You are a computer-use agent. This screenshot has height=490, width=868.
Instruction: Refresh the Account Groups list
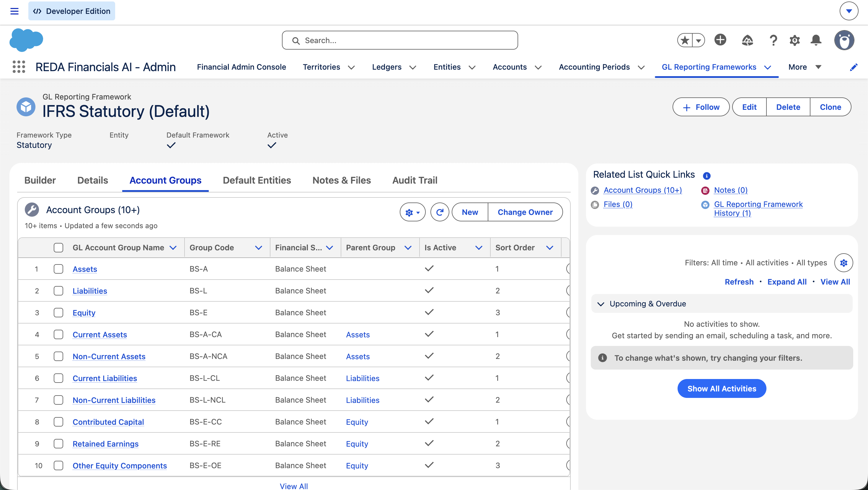[x=439, y=212]
